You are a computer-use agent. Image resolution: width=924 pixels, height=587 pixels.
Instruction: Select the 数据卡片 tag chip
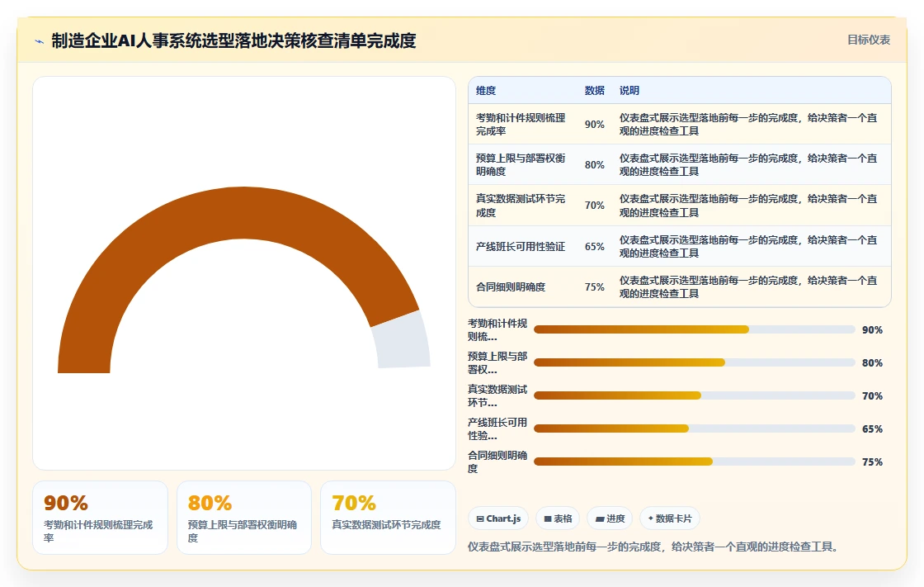tap(669, 518)
